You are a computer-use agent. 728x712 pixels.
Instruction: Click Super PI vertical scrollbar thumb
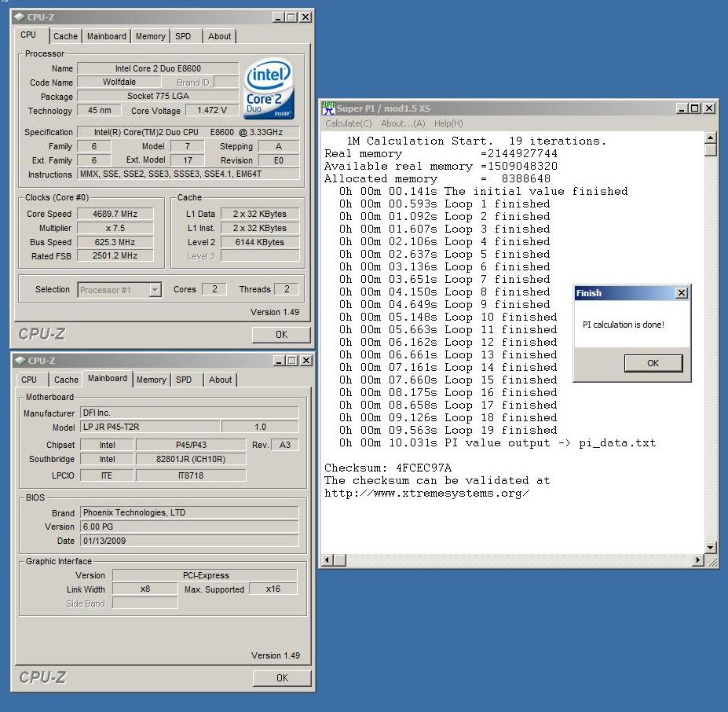tap(711, 150)
